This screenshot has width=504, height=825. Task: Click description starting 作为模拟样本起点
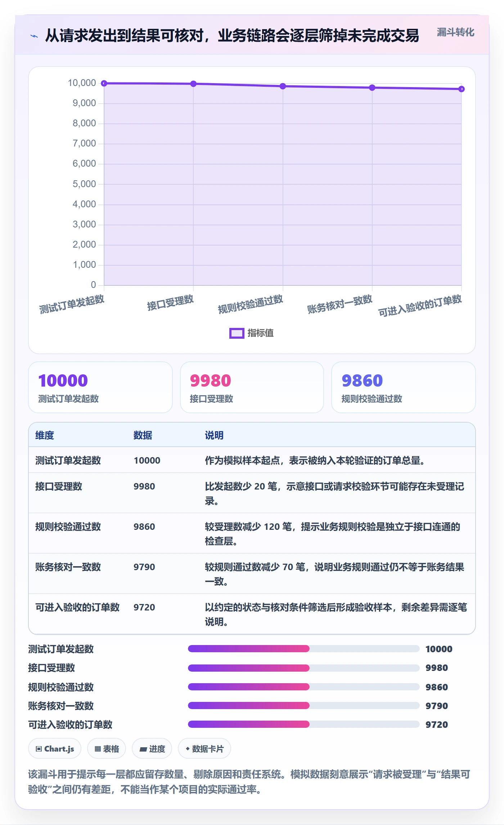pos(316,460)
